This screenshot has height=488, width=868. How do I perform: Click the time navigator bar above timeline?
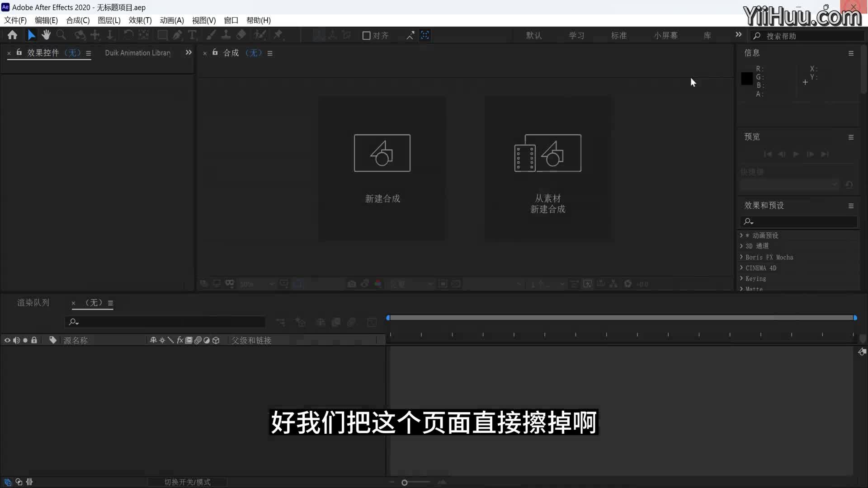pyautogui.click(x=622, y=318)
